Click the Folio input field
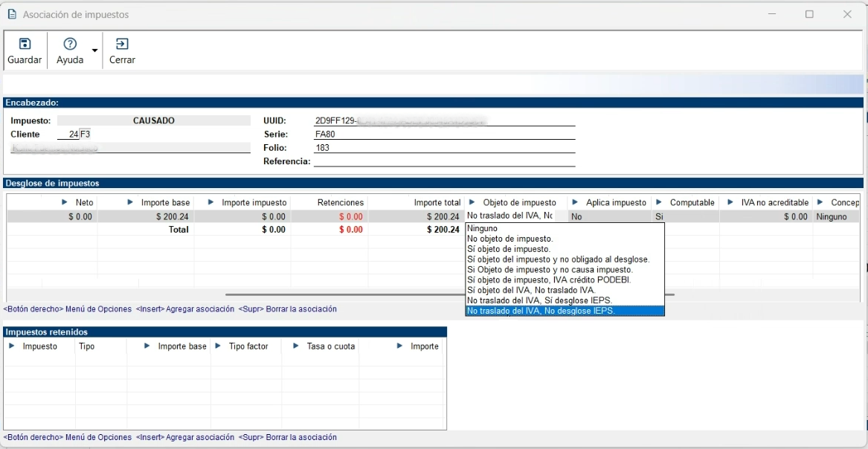This screenshot has height=449, width=868. point(444,148)
